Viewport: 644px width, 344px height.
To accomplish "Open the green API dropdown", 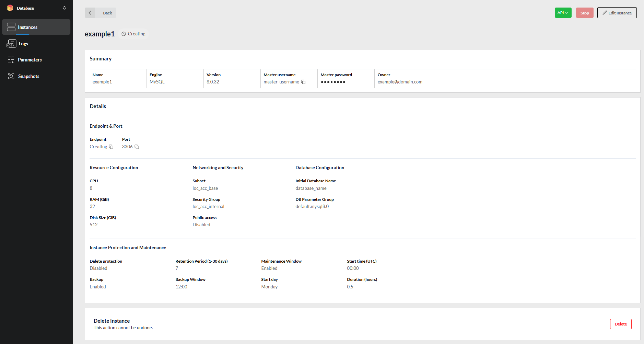I will (x=563, y=13).
